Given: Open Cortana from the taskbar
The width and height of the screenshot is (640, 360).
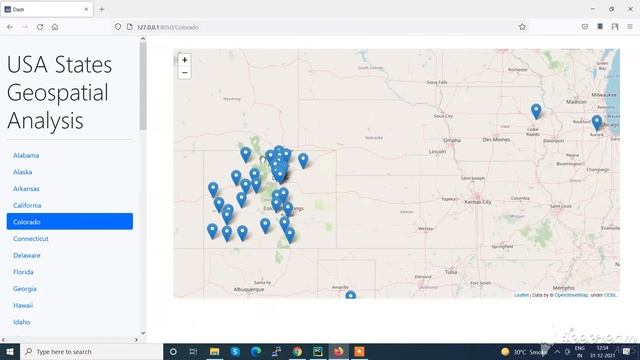Looking at the screenshot, I should (173, 351).
